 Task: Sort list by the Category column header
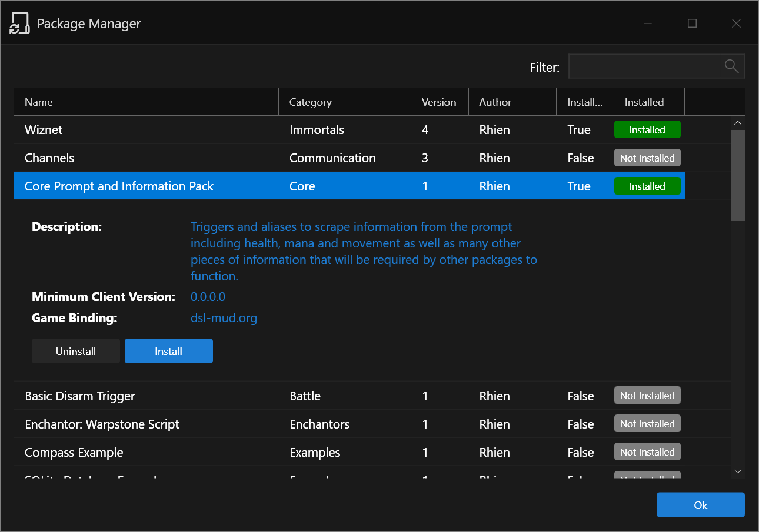[345, 102]
